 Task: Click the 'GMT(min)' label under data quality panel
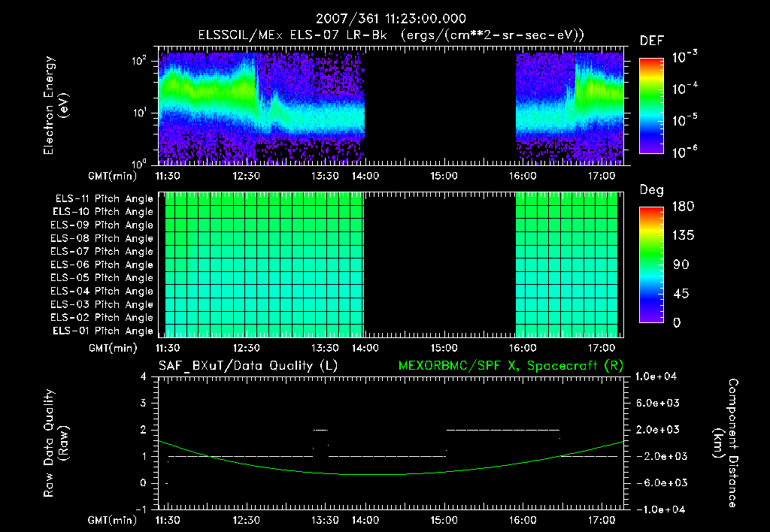[113, 520]
